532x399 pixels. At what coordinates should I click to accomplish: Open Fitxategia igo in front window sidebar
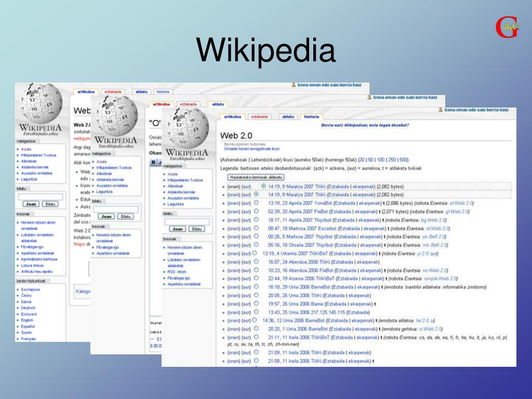pyautogui.click(x=179, y=278)
